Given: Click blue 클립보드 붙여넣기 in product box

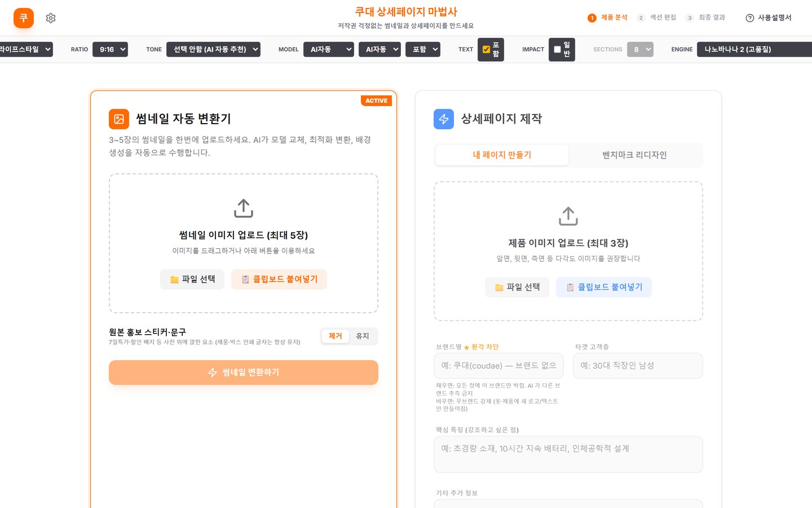Looking at the screenshot, I should (604, 287).
